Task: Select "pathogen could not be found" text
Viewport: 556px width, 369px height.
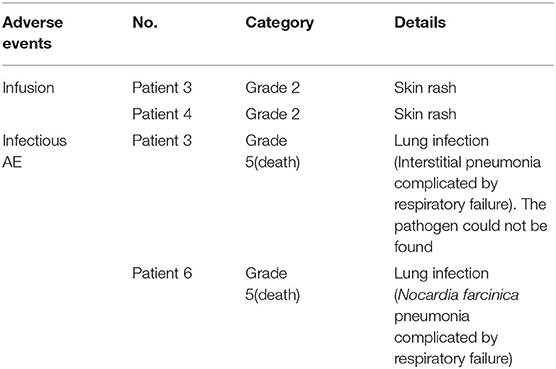Action: [471, 236]
